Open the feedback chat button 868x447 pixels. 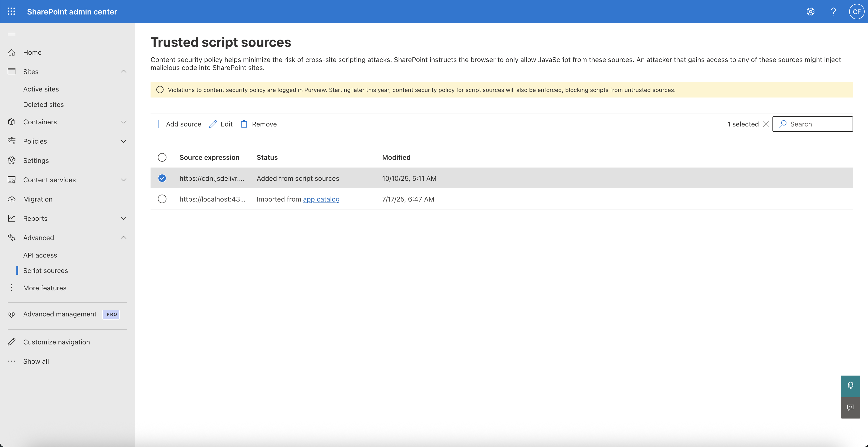850,408
